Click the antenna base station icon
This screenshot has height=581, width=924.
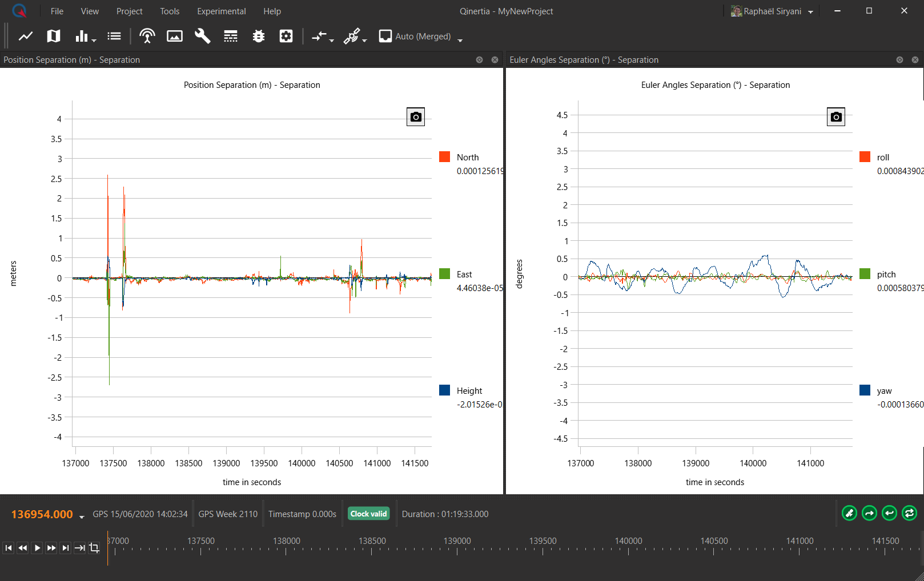pyautogui.click(x=147, y=37)
